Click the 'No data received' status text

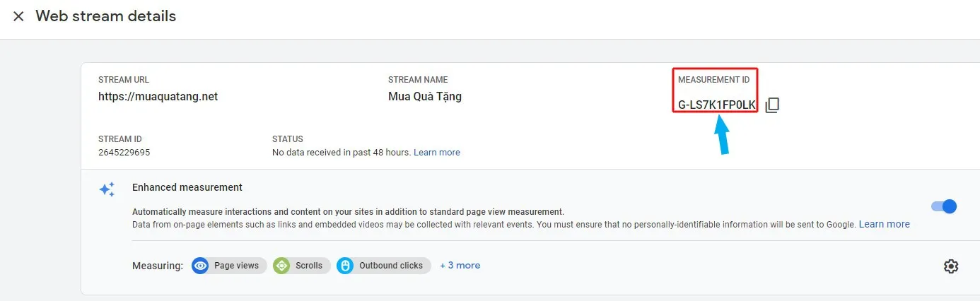click(x=341, y=153)
